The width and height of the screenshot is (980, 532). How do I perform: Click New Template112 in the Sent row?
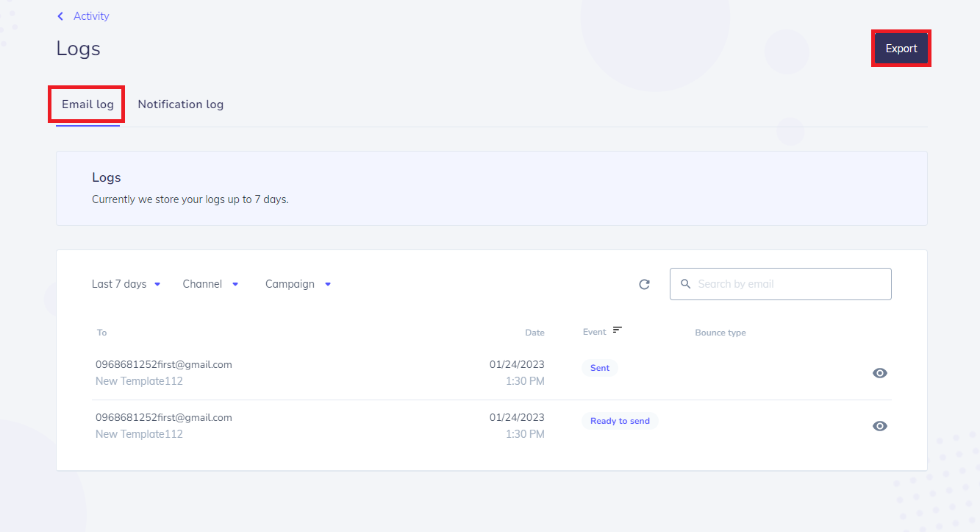click(139, 381)
